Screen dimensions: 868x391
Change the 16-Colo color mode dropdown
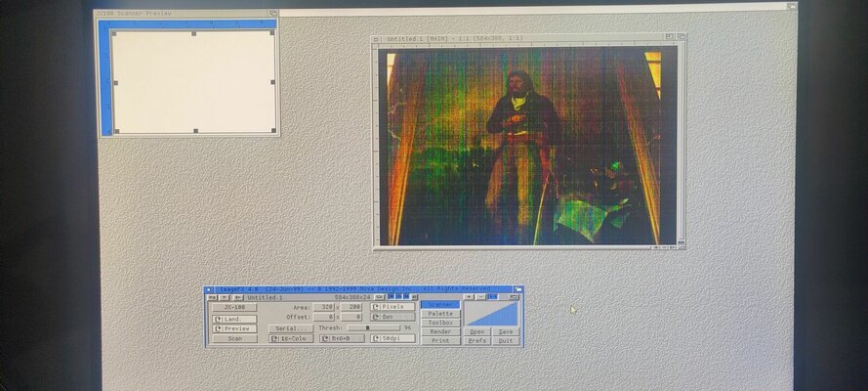(291, 339)
